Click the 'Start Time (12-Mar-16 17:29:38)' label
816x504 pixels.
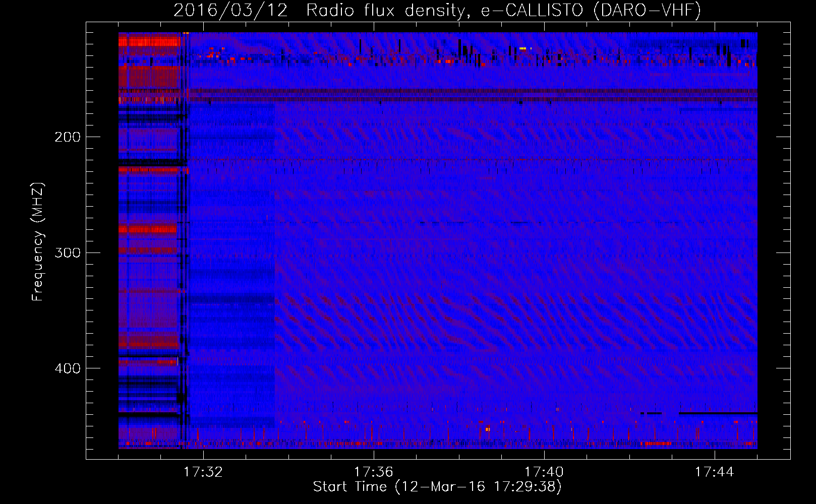[437, 487]
